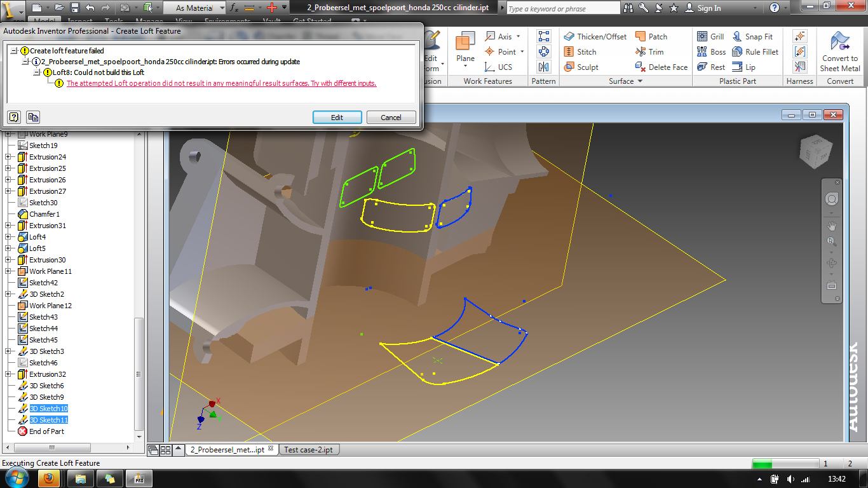This screenshot has width=868, height=488.
Task: Click the Rest plastic part tool
Action: (710, 67)
